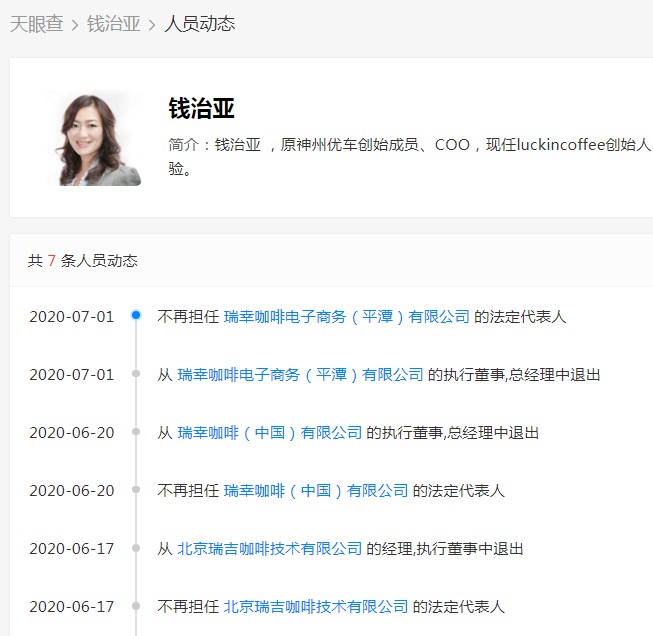Click the 钱治亚 name heading
Screen dimensions: 653x636
pyautogui.click(x=202, y=108)
